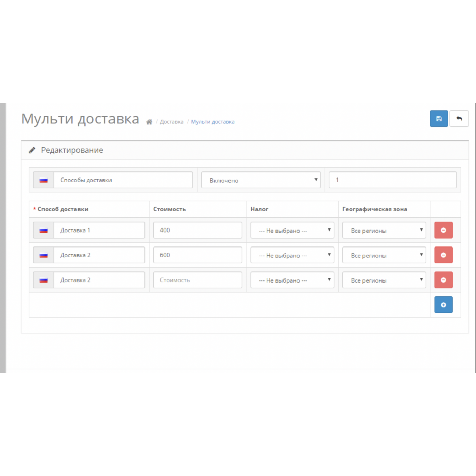
Task: Delete the row with cost 600
Action: click(443, 255)
